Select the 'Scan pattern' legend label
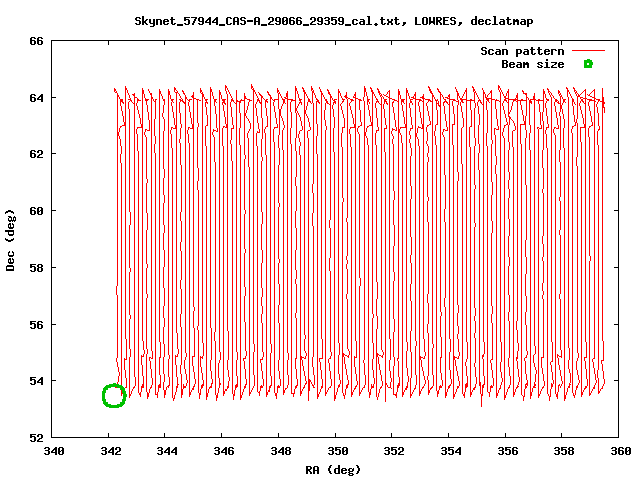Screen dimensions: 640x480 [522, 51]
